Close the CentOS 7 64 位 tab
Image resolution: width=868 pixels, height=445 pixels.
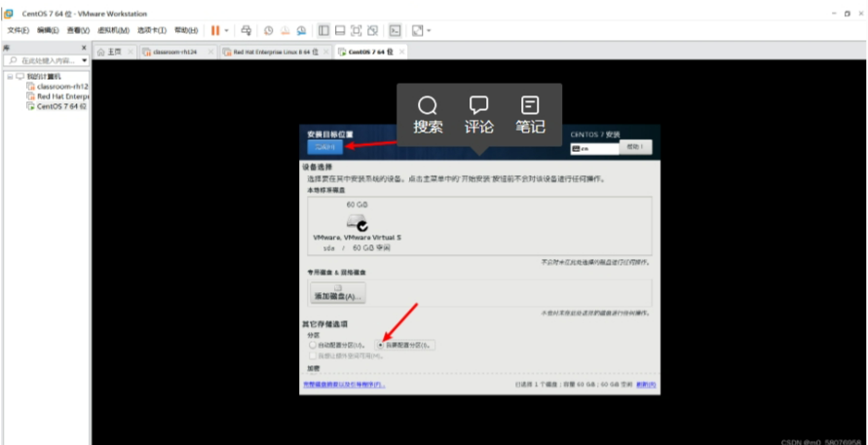pyautogui.click(x=401, y=52)
